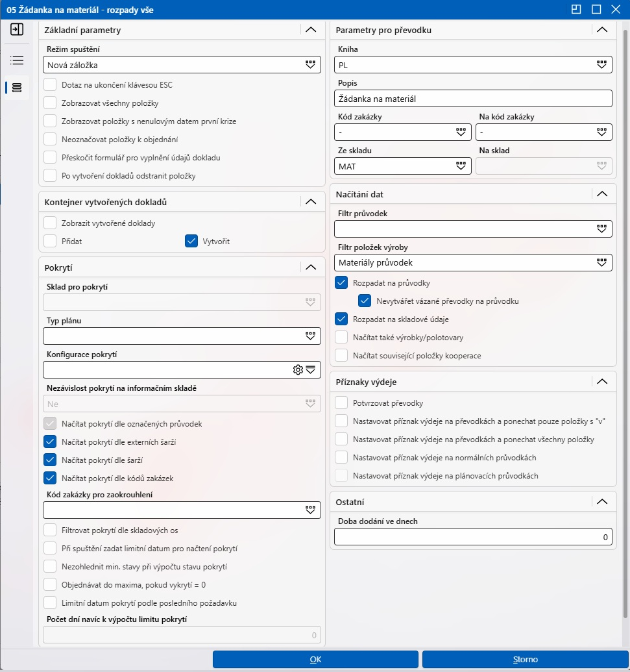Check Nastavovat příznak výdeje na normálních průvodkách
This screenshot has height=672, width=630.
coord(341,457)
